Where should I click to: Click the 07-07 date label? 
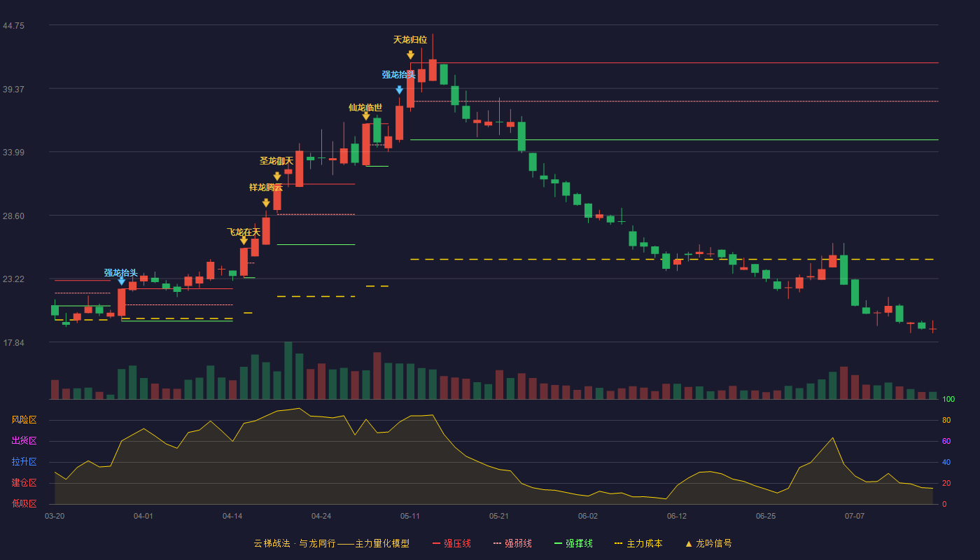(855, 516)
